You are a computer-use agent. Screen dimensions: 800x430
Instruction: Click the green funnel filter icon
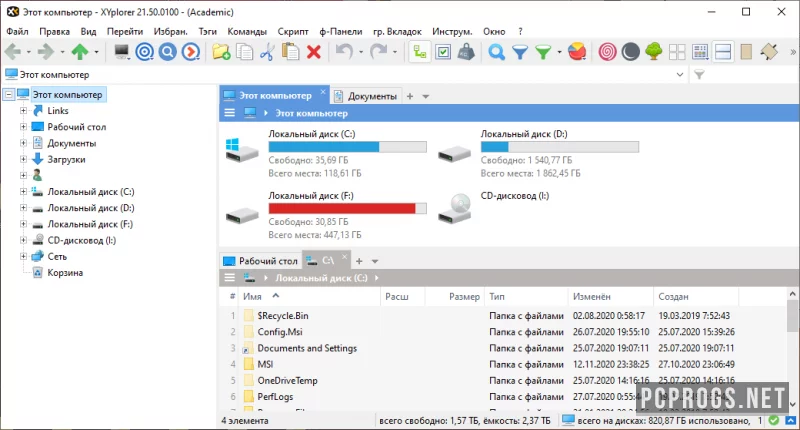point(543,52)
